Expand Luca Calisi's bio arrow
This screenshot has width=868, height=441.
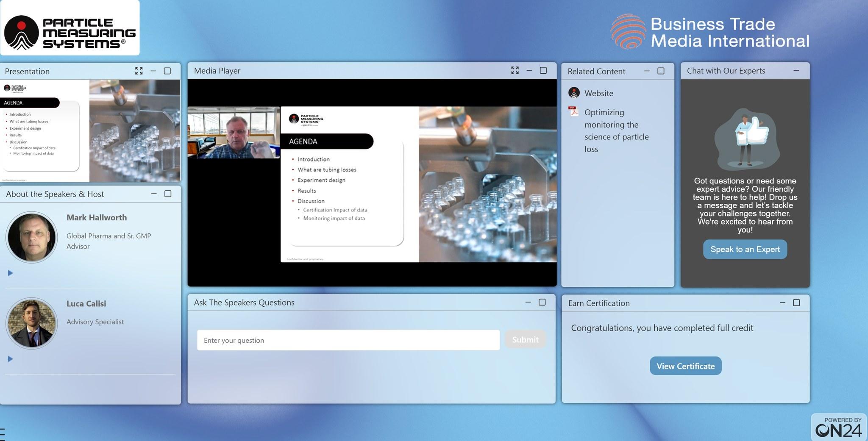11,359
